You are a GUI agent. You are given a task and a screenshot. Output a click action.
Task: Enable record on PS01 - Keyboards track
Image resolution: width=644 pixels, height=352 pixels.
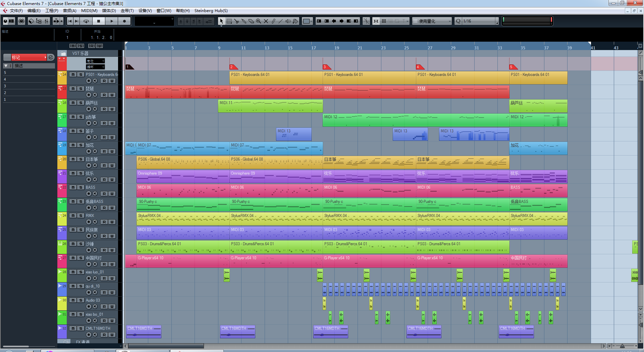tap(89, 81)
